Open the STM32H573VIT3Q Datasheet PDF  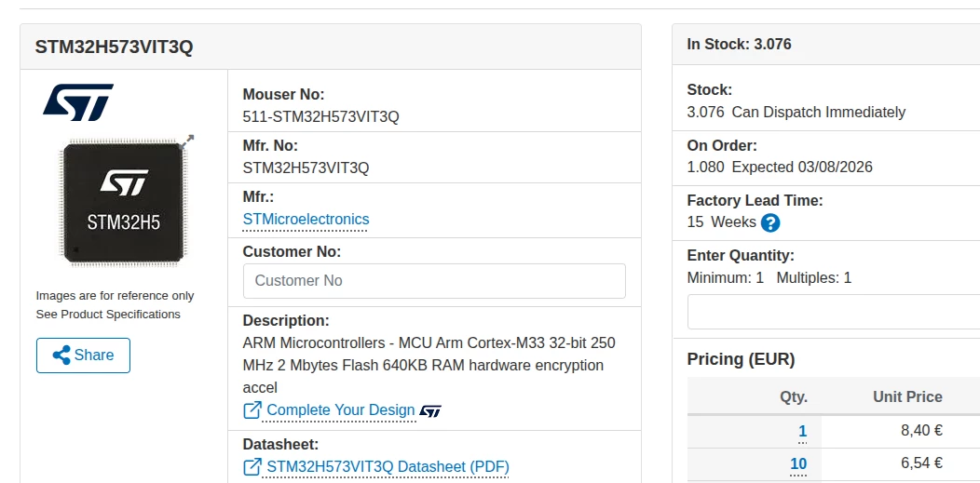point(388,467)
